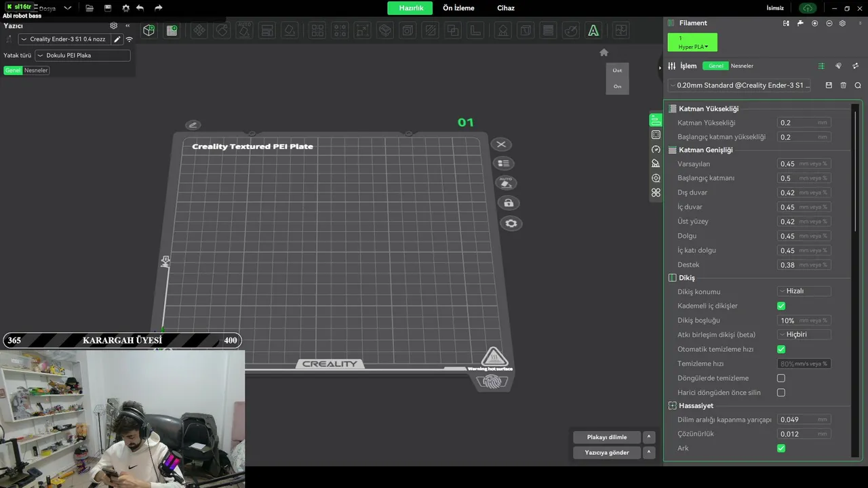Click the Ön view face
Image resolution: width=868 pixels, height=488 pixels.
(x=617, y=86)
